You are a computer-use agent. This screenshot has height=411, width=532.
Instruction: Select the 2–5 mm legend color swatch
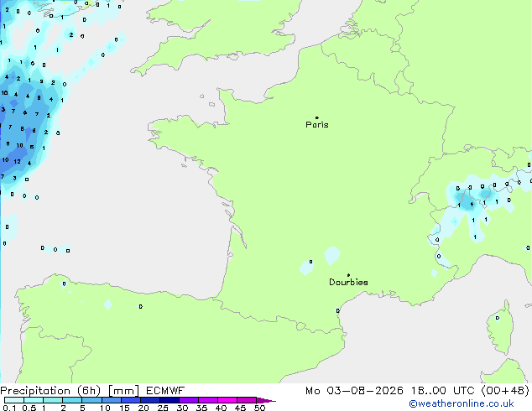pyautogui.click(x=72, y=400)
